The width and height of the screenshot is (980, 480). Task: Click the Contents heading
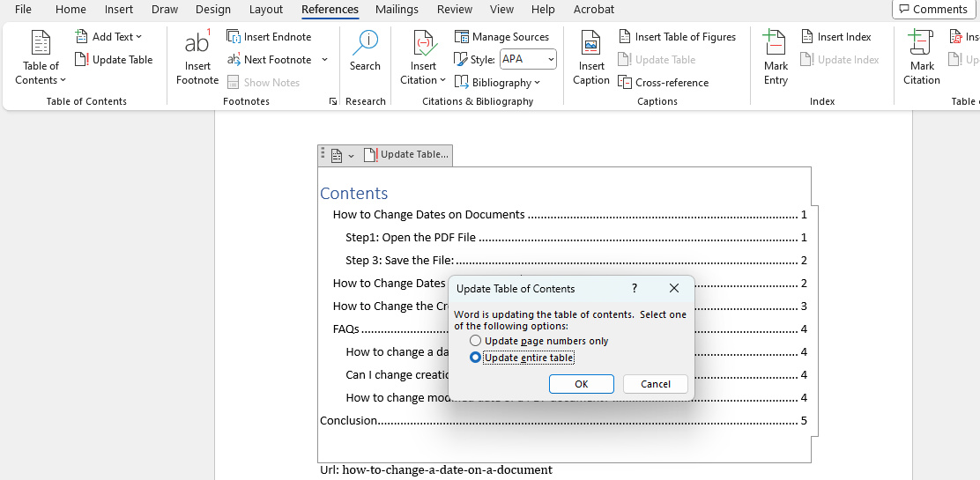353,194
